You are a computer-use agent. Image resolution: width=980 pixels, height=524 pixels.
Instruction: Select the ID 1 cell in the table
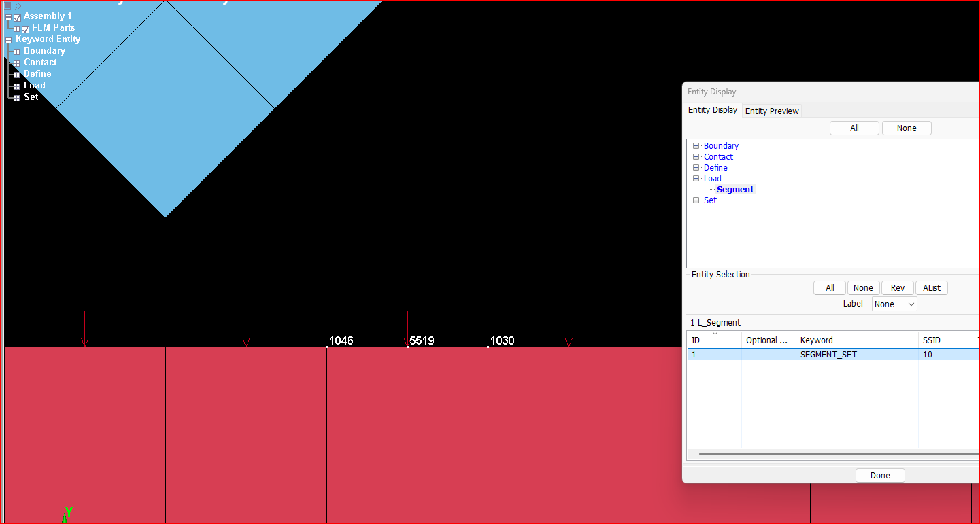click(714, 355)
